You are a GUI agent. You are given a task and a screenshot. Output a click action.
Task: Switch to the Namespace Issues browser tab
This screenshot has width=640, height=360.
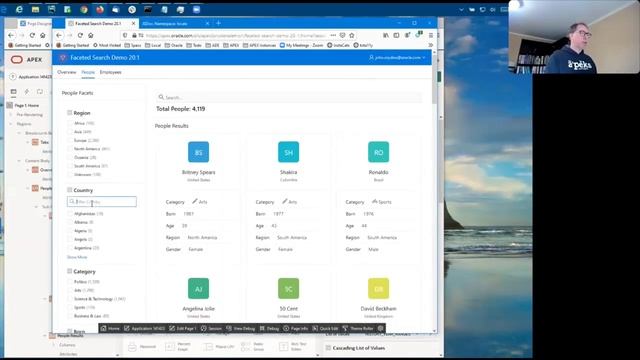coord(175,24)
